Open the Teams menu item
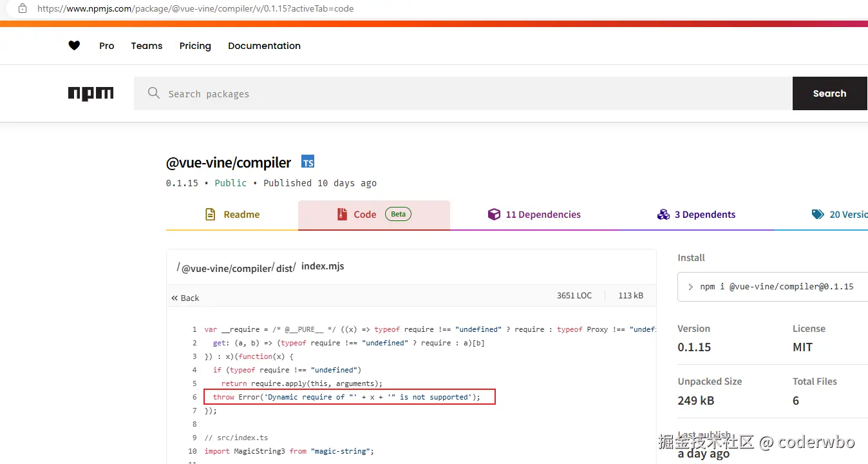 pyautogui.click(x=147, y=46)
